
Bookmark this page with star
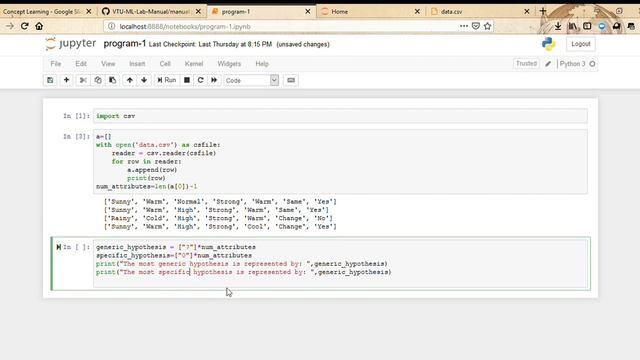[487, 26]
